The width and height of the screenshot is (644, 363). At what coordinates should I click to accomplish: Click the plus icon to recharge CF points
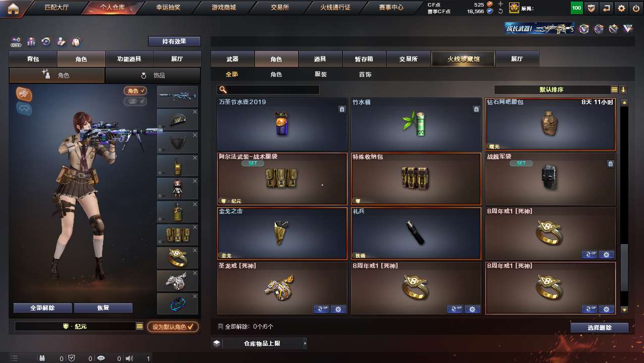[501, 4]
